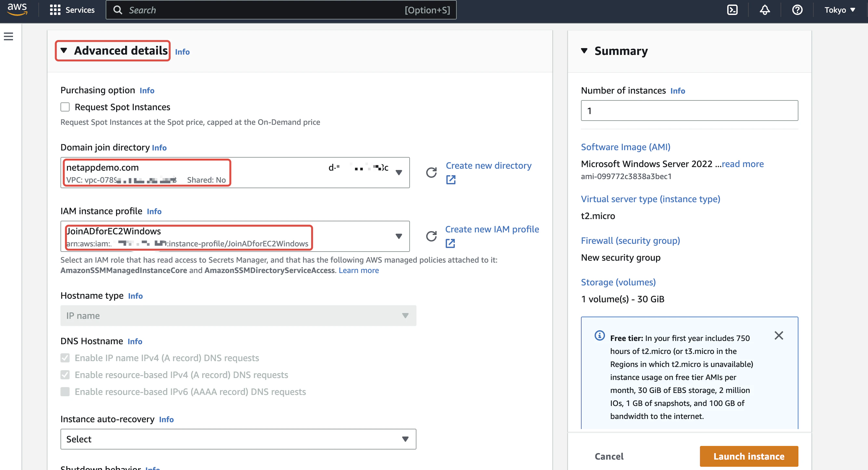The width and height of the screenshot is (868, 470).
Task: Dismiss the Free tier notice
Action: pos(779,335)
